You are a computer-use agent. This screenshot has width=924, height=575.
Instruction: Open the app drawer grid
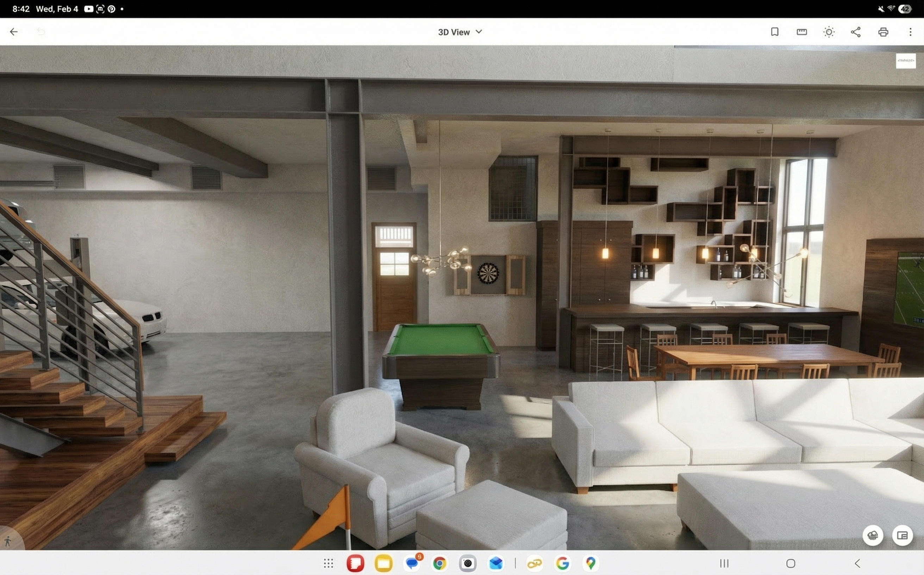(329, 563)
